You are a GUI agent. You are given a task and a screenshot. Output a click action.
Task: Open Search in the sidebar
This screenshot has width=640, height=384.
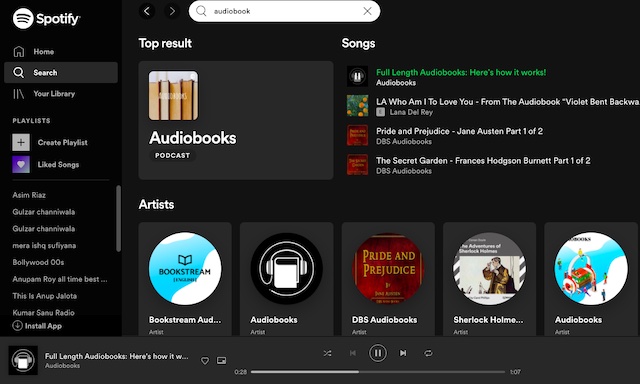click(61, 73)
